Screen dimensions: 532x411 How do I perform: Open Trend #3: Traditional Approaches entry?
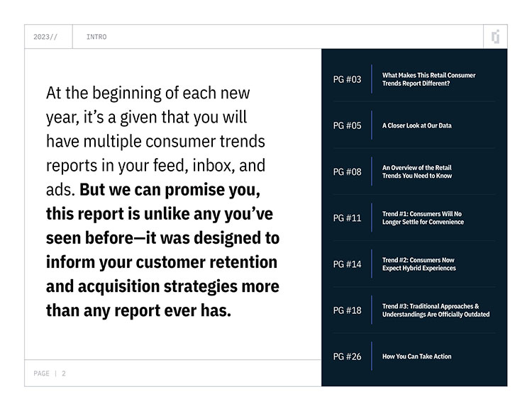tap(436, 310)
